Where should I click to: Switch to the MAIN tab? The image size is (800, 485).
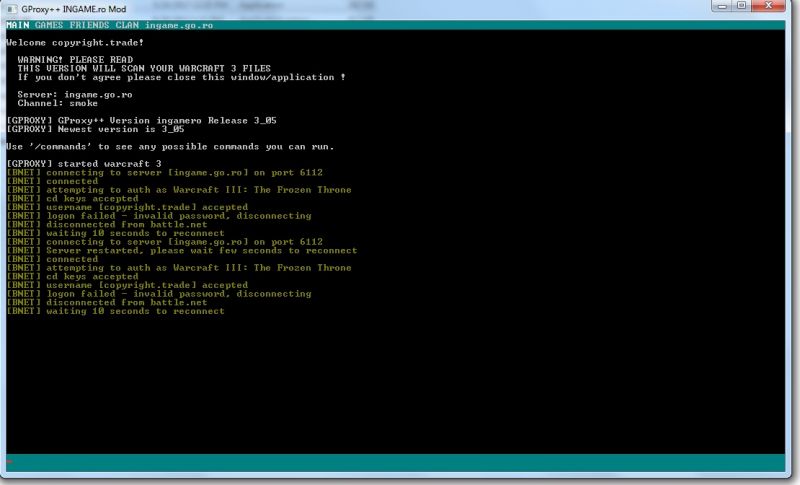[x=18, y=24]
